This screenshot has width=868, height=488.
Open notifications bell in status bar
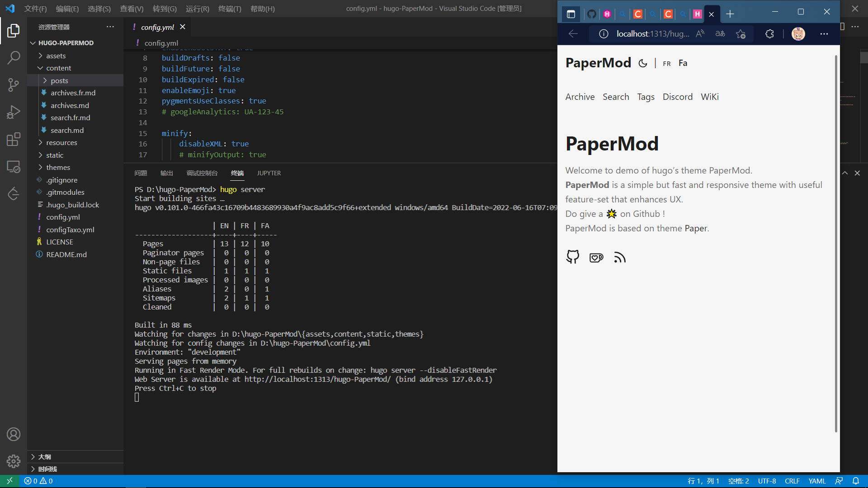(x=855, y=481)
